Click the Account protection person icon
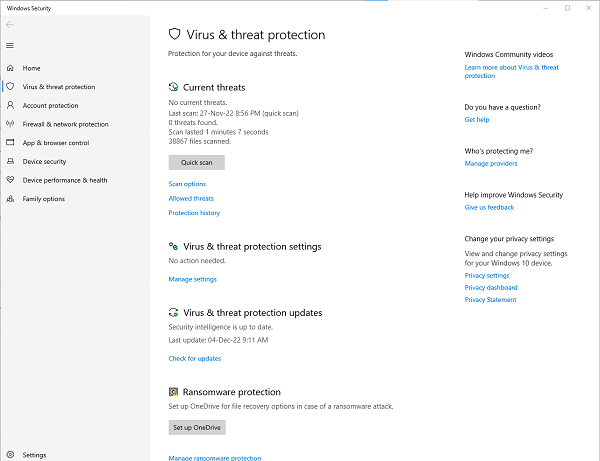600x461 pixels. pyautogui.click(x=11, y=105)
